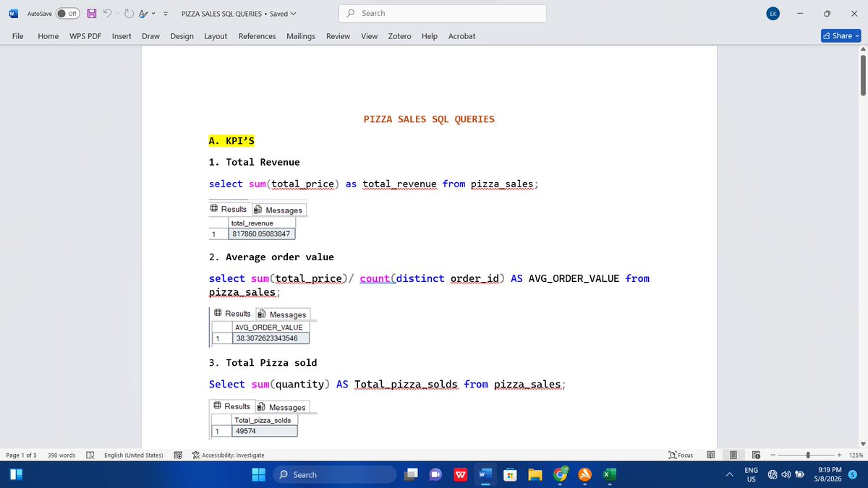Viewport: 868px width, 488px height.
Task: Open File Explorer from the taskbar
Action: [535, 474]
